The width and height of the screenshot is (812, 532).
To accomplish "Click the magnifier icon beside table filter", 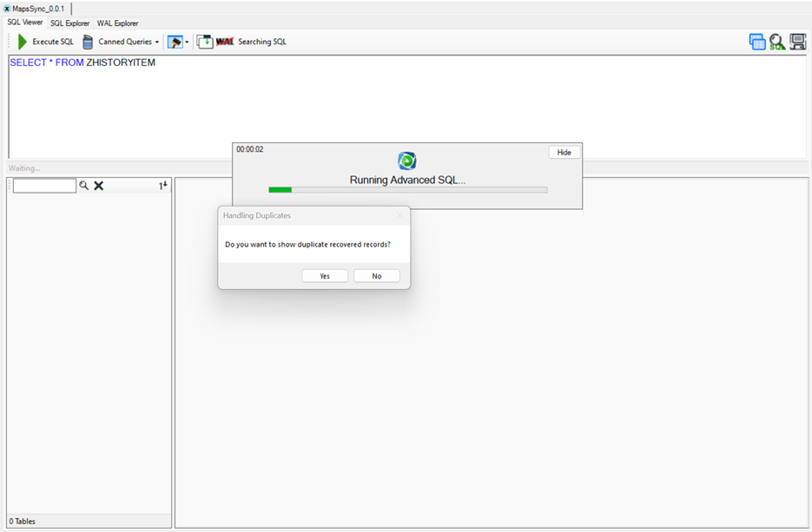I will [x=84, y=186].
